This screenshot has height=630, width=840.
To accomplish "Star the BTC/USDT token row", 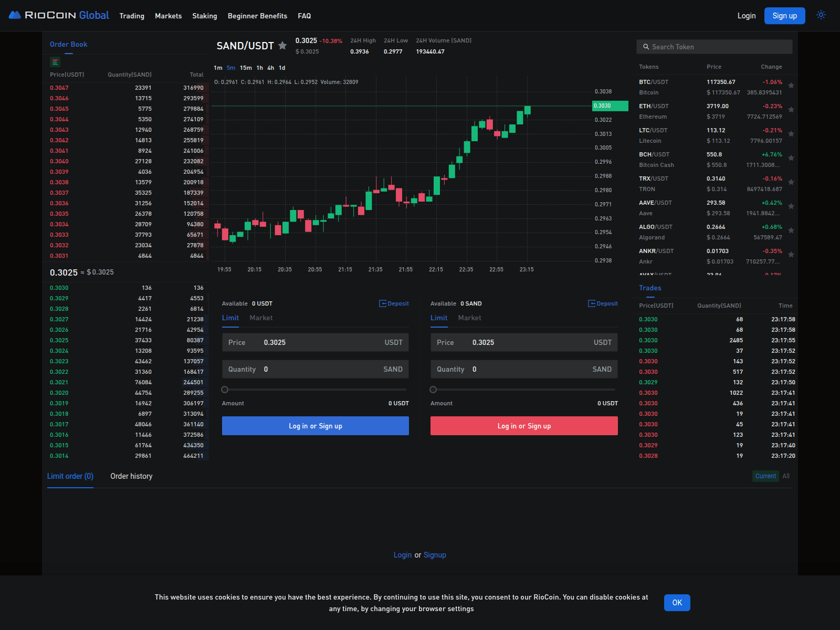I will [x=791, y=86].
